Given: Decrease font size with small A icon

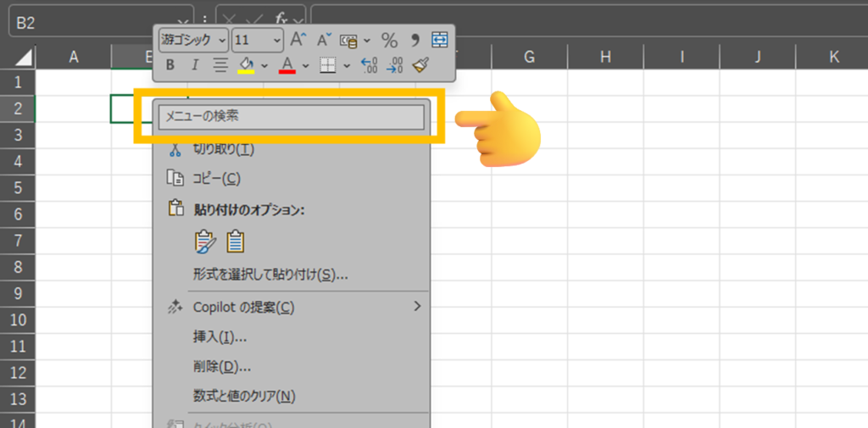Looking at the screenshot, I should 325,40.
